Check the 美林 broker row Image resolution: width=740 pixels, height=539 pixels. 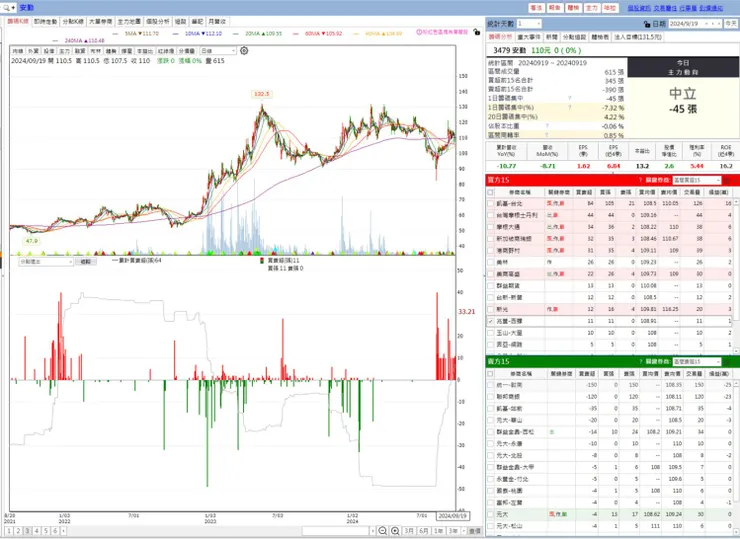[x=490, y=262]
